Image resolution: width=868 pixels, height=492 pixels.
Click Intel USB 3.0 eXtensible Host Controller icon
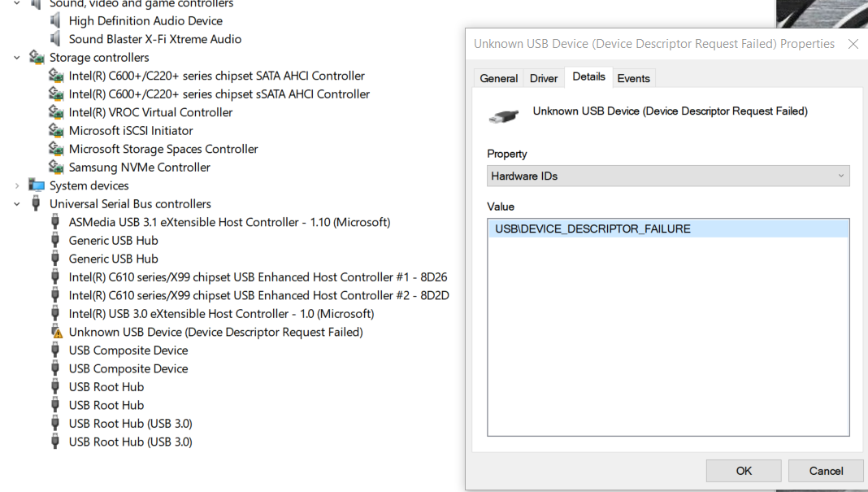coord(54,314)
